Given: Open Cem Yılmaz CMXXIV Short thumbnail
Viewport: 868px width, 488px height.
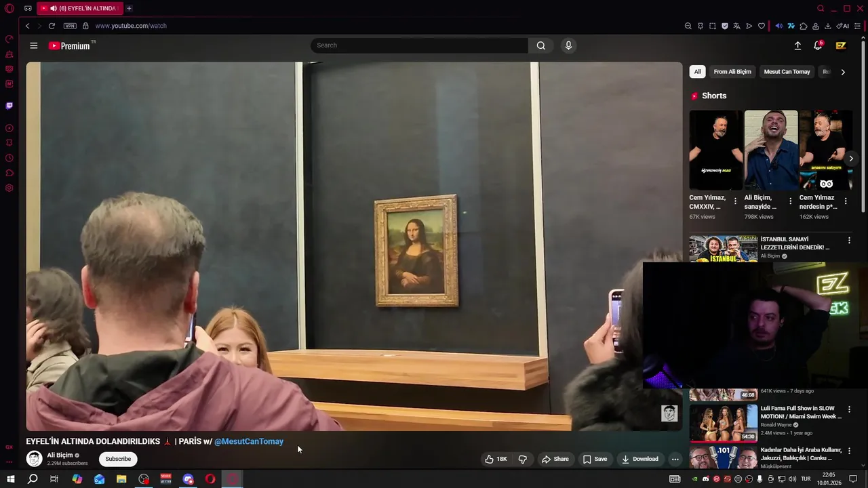Looking at the screenshot, I should tap(715, 150).
